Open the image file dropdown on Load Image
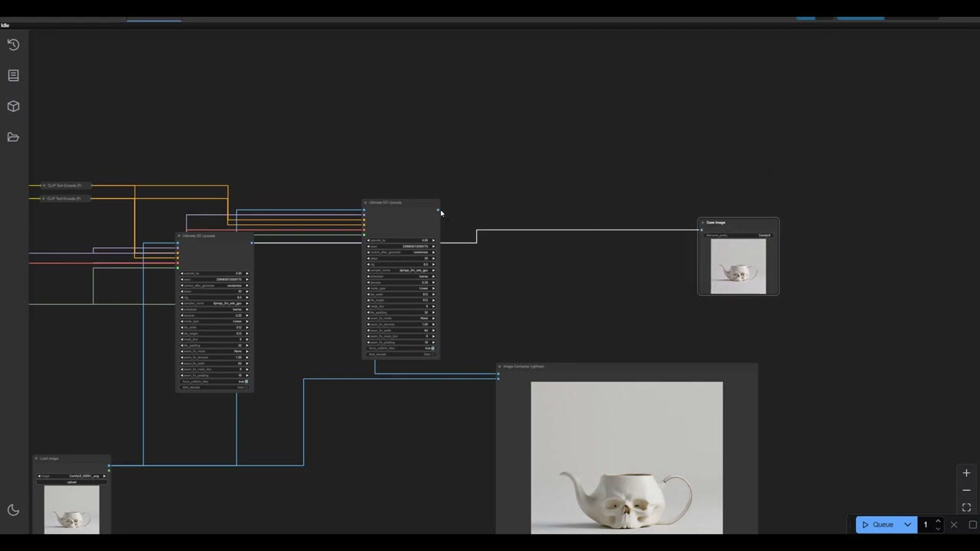 (72, 476)
